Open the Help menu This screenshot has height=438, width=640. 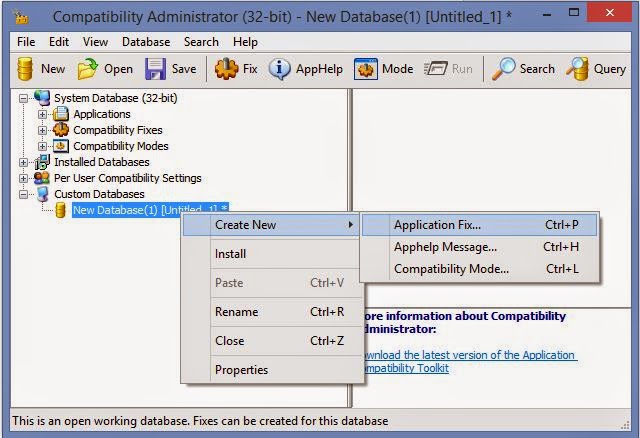tap(245, 42)
